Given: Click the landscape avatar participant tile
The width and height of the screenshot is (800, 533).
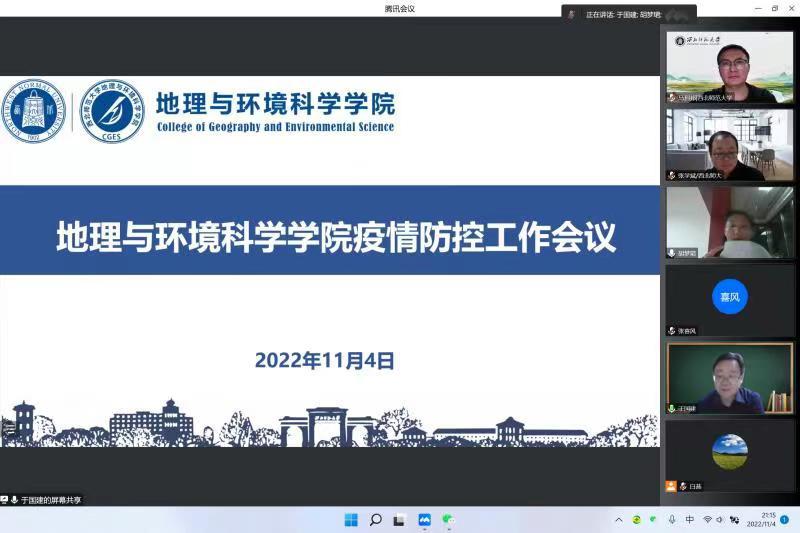Looking at the screenshot, I should point(729,453).
